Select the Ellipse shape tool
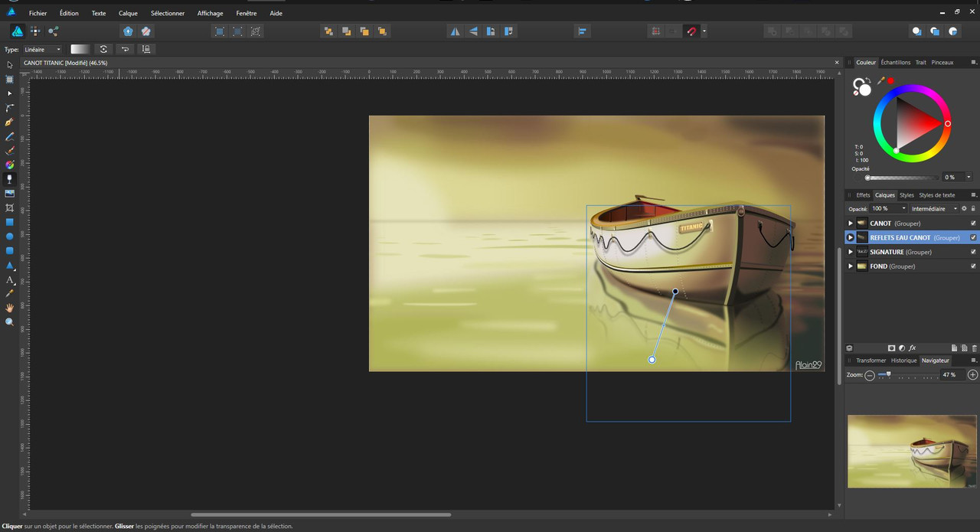 click(9, 237)
